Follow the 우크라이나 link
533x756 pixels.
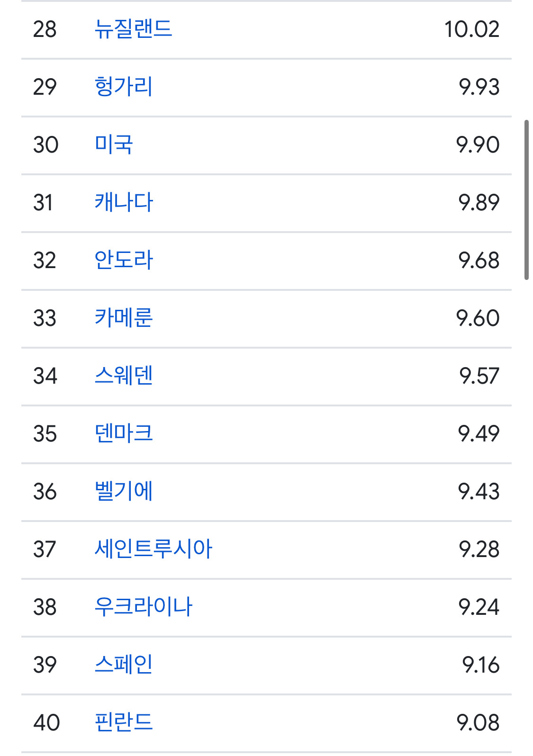143,607
